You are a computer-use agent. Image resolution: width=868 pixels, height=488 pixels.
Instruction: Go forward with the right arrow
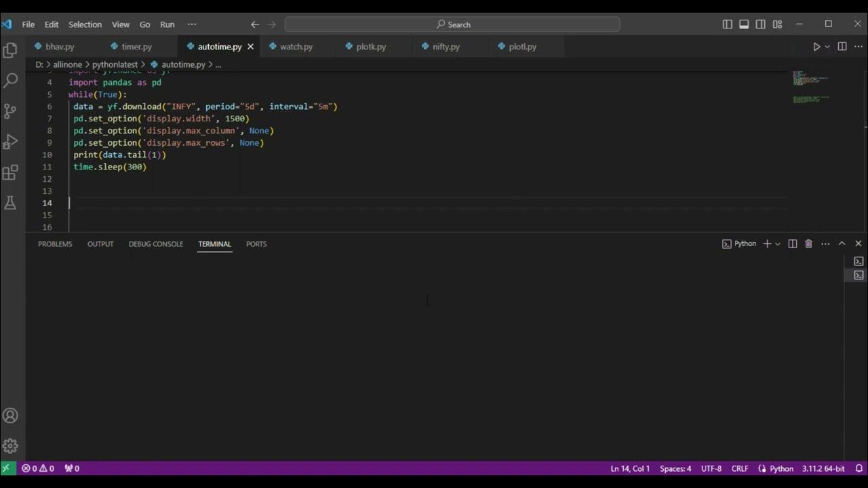coord(272,24)
